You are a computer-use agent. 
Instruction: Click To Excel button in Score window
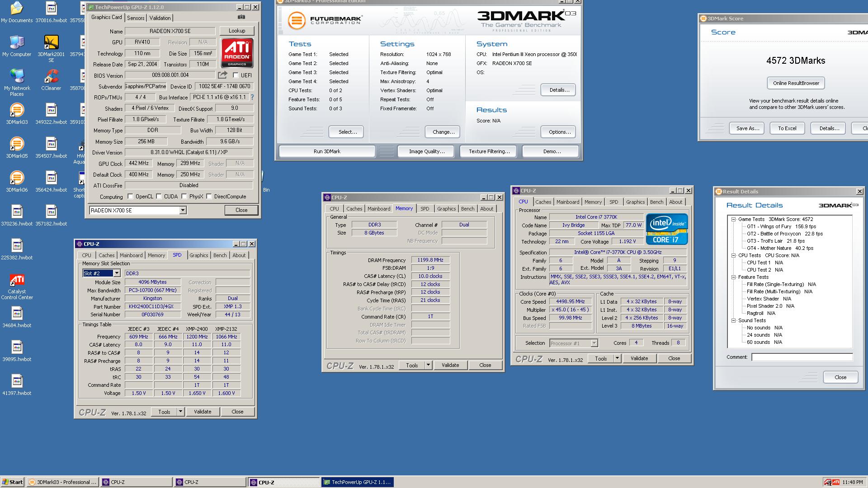click(x=787, y=128)
